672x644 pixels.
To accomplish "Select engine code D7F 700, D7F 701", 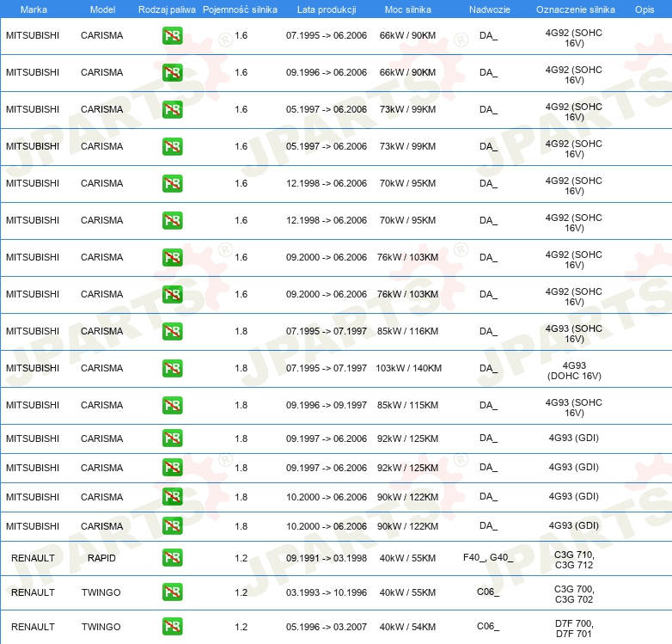I will tap(574, 629).
